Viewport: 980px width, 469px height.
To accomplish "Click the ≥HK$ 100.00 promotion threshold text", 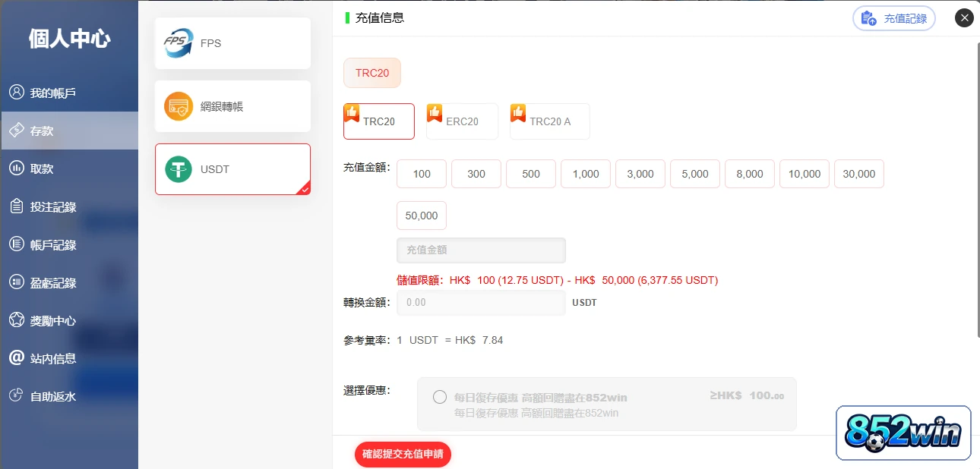I will coord(747,395).
